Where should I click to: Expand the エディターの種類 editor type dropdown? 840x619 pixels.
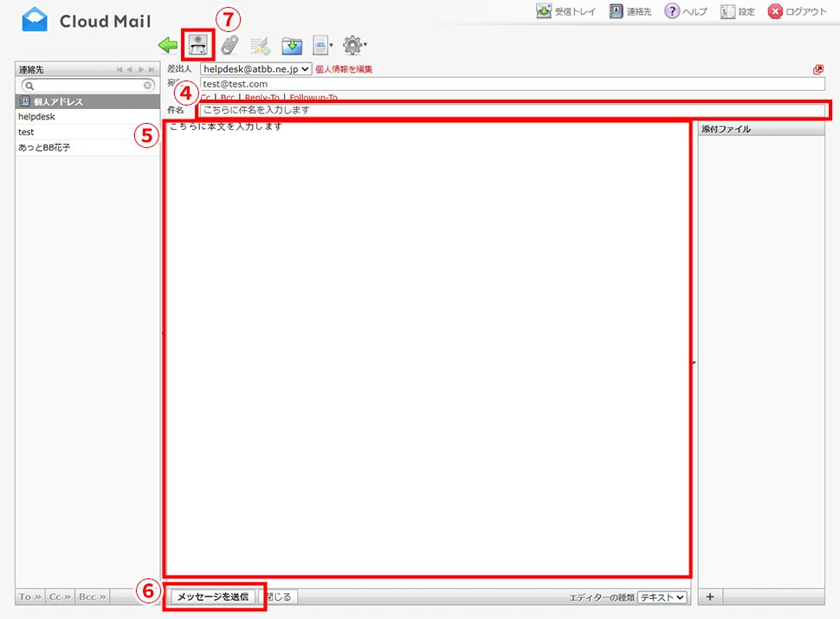click(662, 597)
